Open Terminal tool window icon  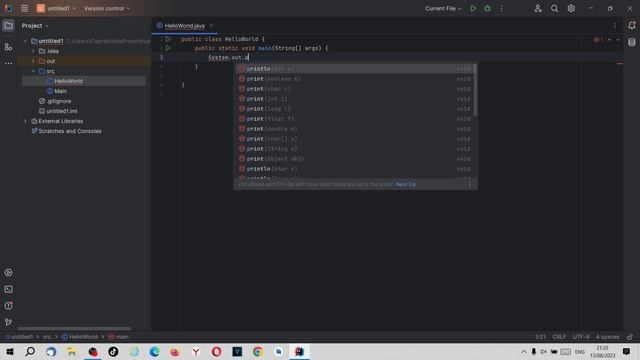[8, 289]
